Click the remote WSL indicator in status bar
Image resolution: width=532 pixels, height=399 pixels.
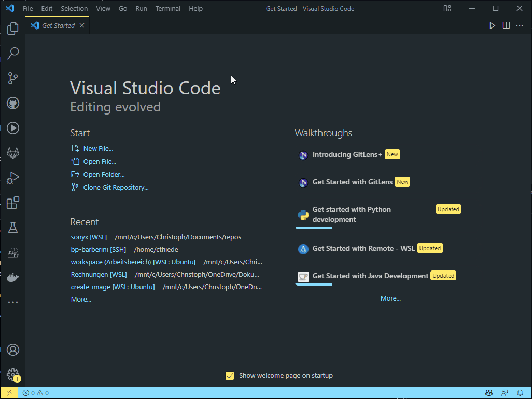coord(8,393)
